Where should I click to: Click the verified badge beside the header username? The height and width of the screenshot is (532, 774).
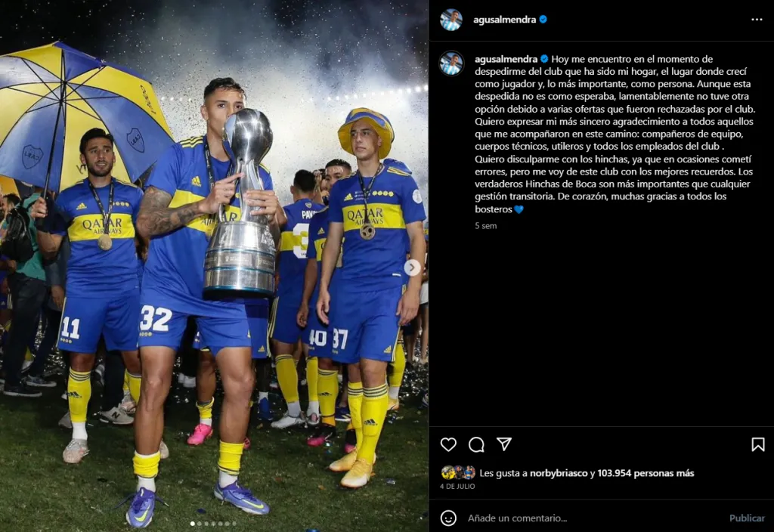(x=543, y=19)
